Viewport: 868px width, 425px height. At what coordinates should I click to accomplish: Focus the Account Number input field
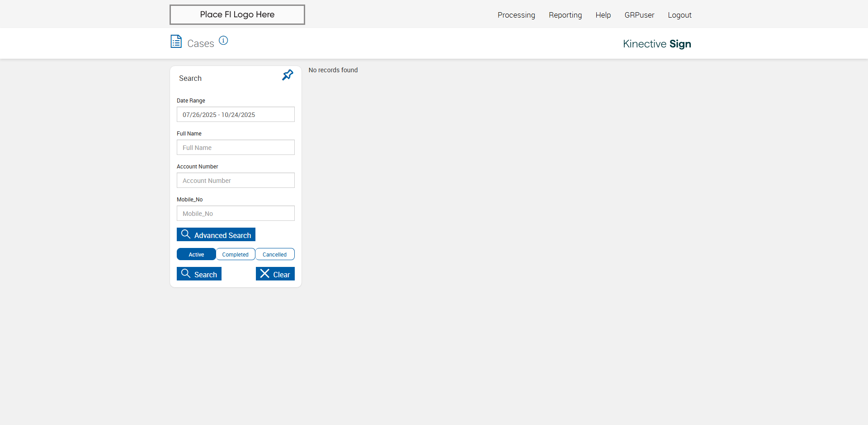236,180
